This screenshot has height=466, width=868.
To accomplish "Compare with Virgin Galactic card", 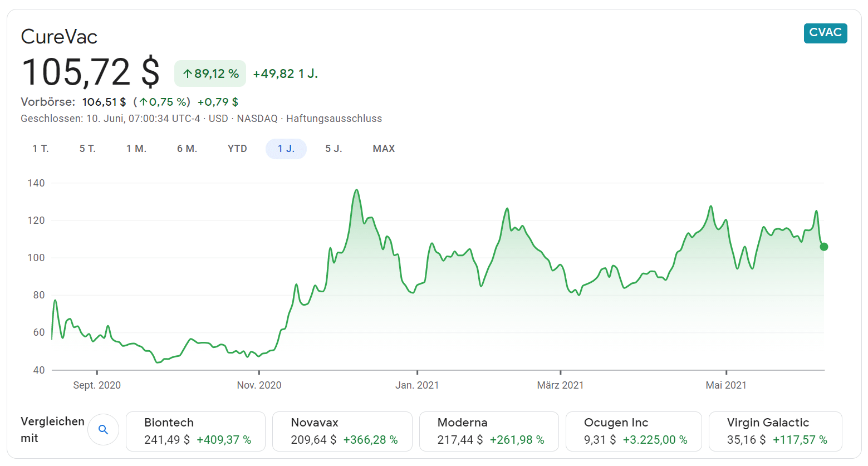I will tap(775, 431).
